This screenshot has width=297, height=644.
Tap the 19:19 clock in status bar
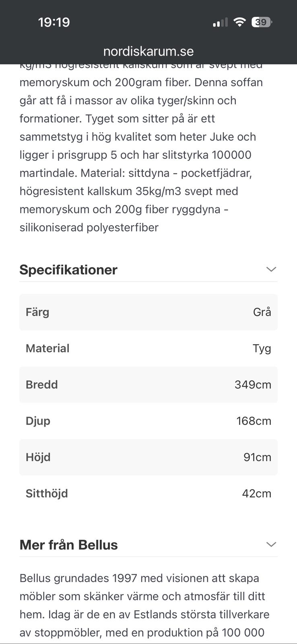point(54,22)
